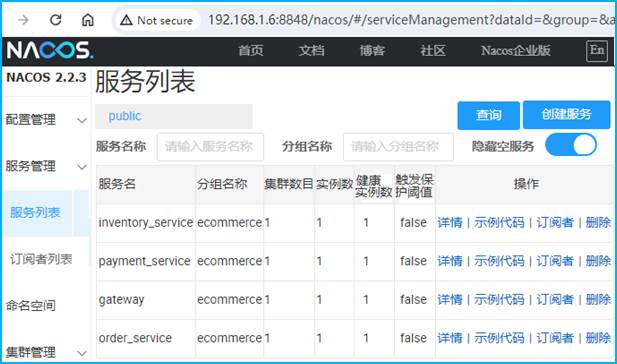The image size is (617, 364).
Task: Click the 查询 button
Action: 489,115
